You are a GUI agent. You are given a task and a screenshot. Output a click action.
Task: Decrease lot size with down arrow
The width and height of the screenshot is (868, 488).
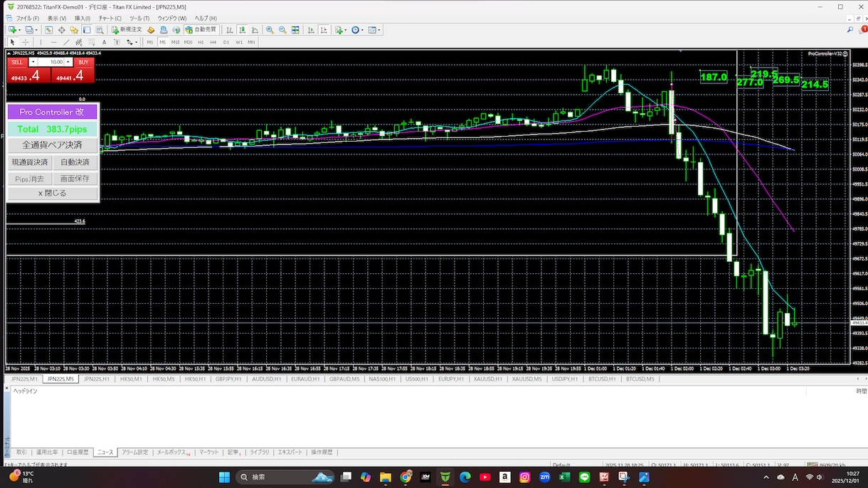33,63
